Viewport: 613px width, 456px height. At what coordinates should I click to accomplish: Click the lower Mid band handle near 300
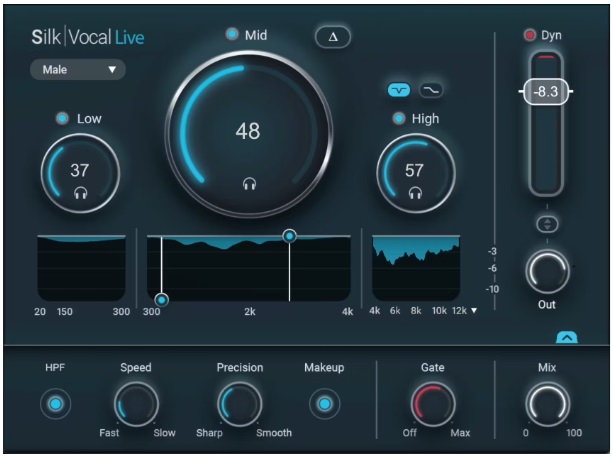161,300
